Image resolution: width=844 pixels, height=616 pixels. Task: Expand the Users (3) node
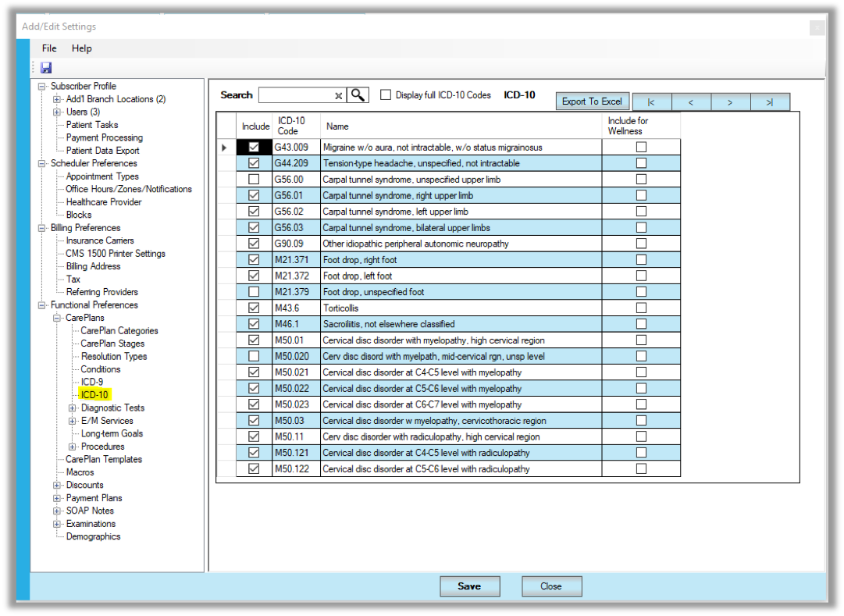click(56, 112)
